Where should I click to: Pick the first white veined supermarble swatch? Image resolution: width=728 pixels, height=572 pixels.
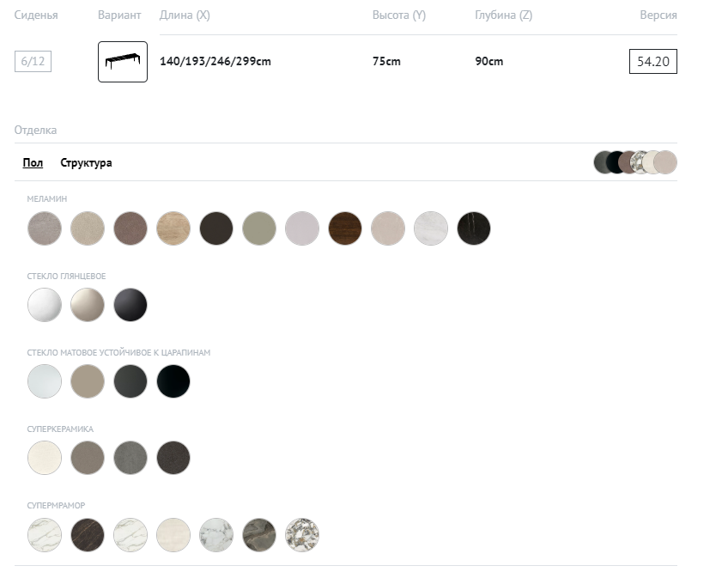[45, 534]
